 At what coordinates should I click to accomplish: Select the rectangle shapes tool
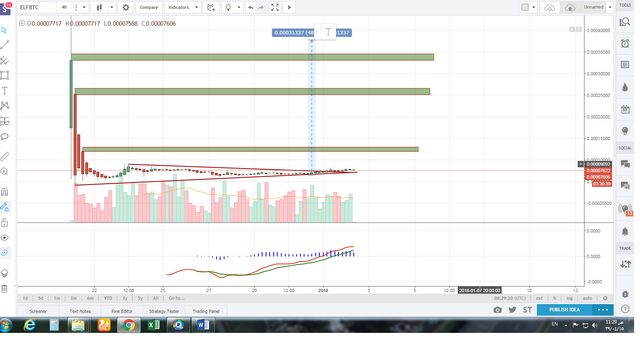[4, 76]
